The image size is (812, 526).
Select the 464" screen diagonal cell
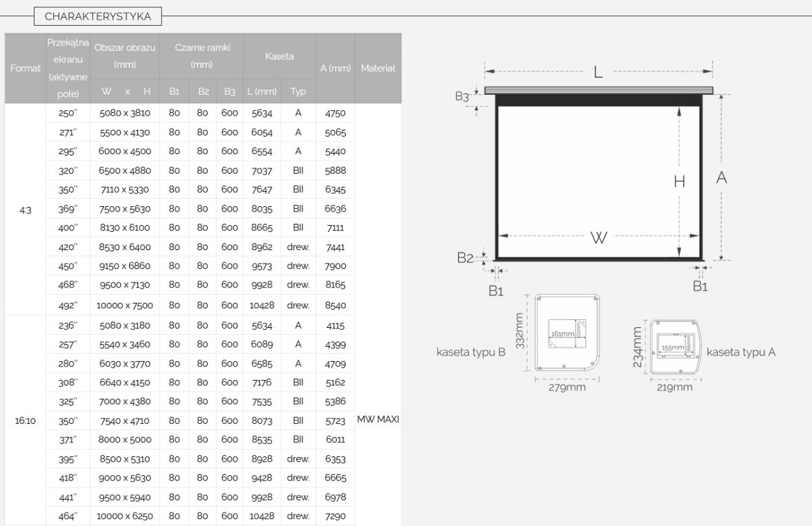[68, 516]
